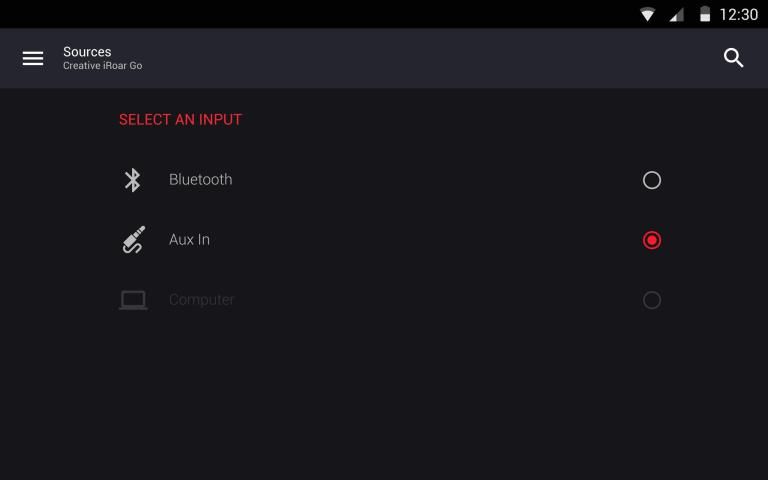Tap the 12:30 clock in status bar
Image resolution: width=768 pixels, height=480 pixels.
click(x=739, y=15)
